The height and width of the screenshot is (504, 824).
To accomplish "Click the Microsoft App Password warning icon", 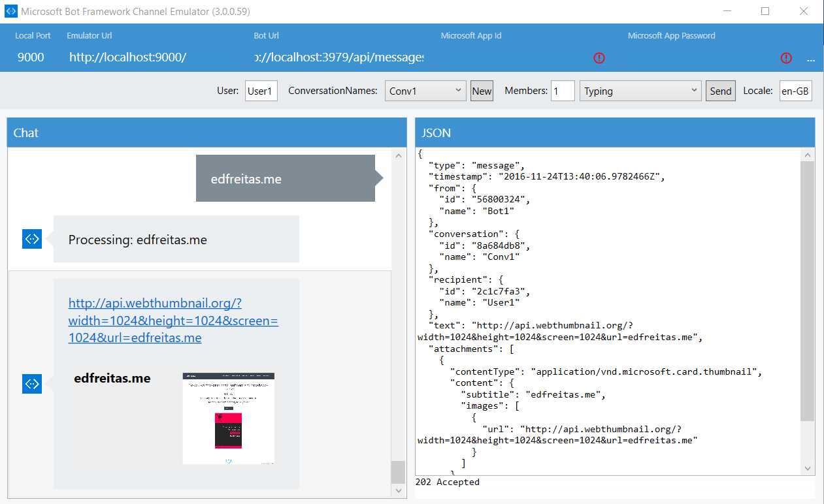I will coord(786,58).
